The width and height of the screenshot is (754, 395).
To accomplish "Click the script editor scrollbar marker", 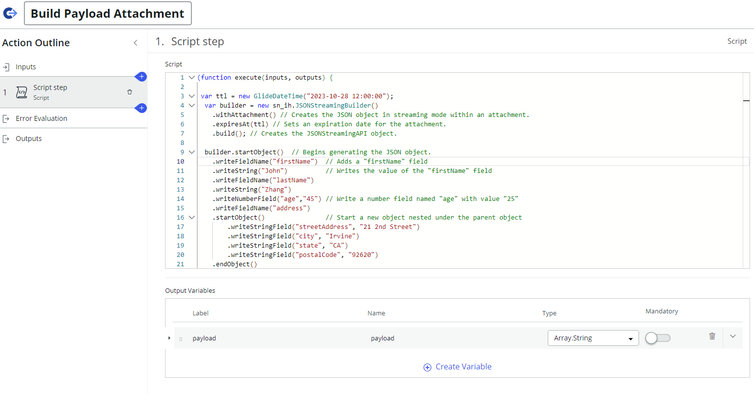I will click(x=746, y=100).
